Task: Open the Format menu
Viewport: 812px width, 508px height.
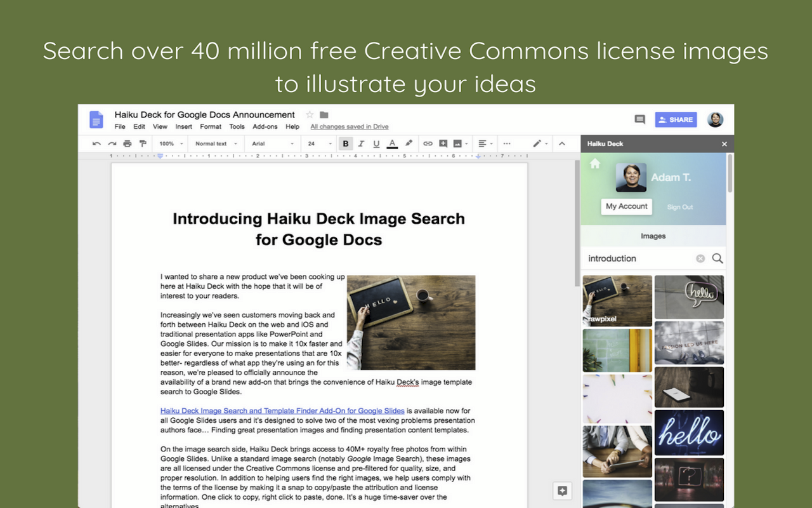Action: tap(211, 127)
